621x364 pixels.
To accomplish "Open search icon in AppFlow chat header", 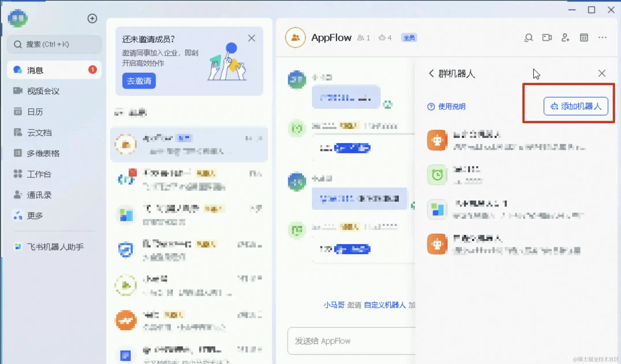I will point(528,38).
